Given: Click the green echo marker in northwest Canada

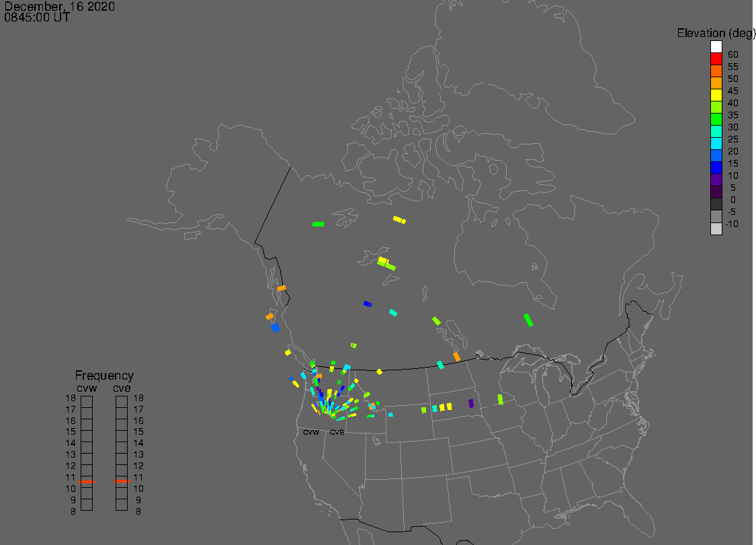Looking at the screenshot, I should tap(318, 224).
